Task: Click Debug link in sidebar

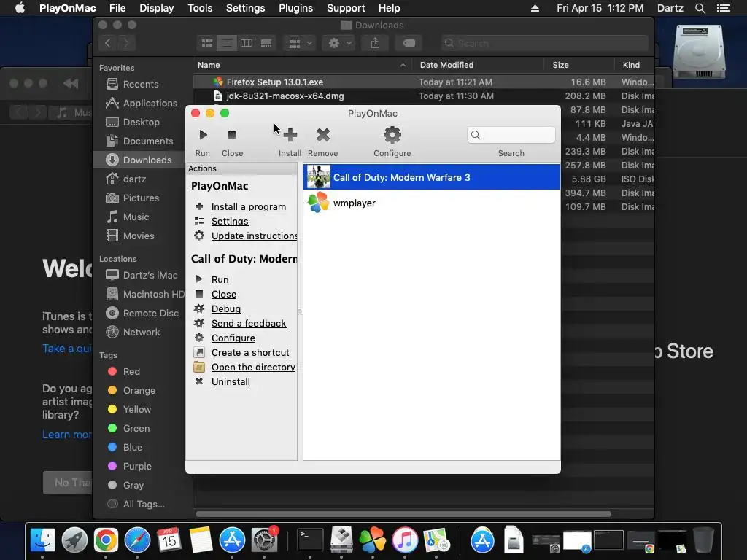Action: pos(226,308)
